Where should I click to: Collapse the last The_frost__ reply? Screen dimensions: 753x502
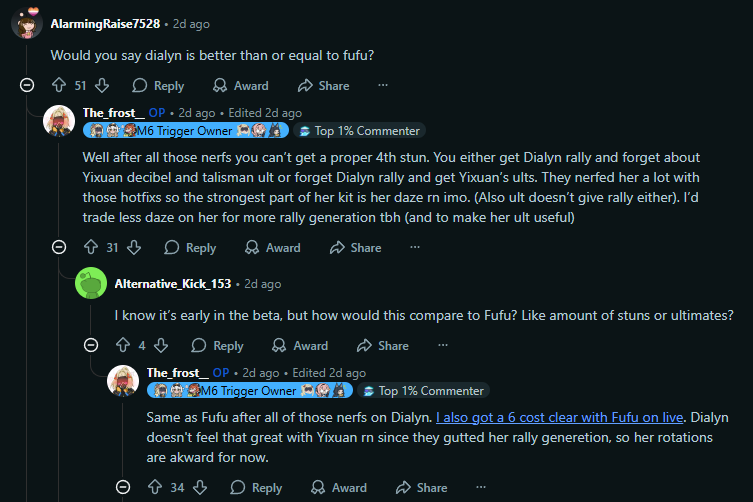tap(123, 487)
